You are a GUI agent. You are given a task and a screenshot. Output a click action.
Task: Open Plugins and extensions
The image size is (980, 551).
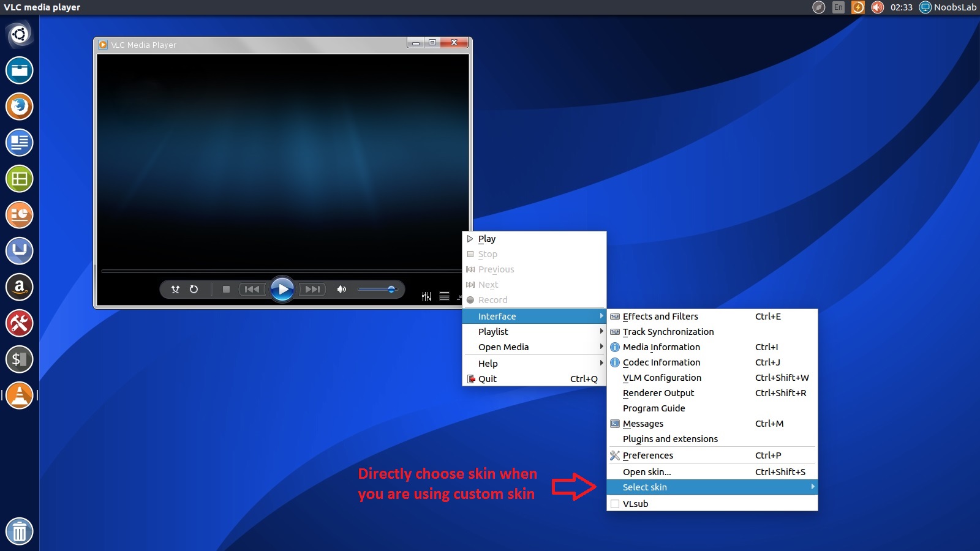pos(712,439)
